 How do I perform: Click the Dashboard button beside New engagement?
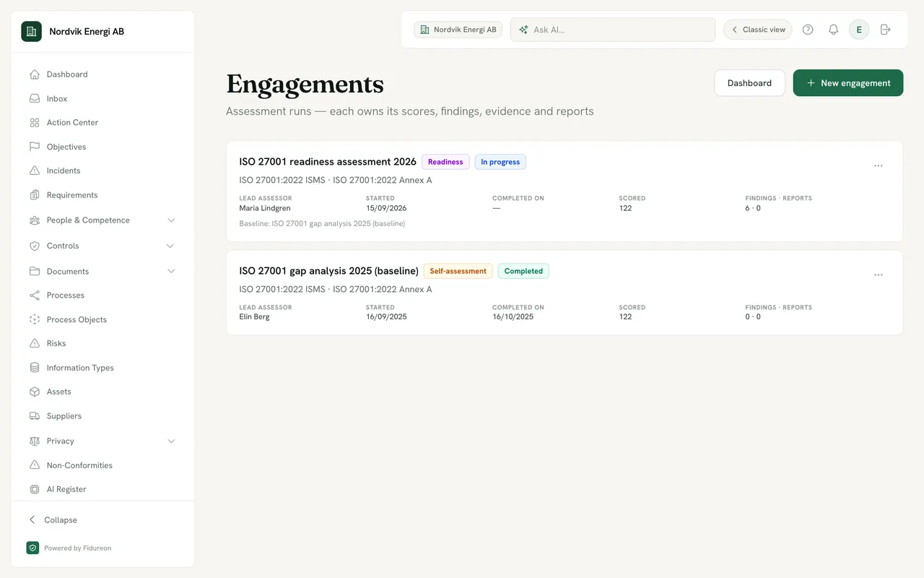click(x=749, y=83)
